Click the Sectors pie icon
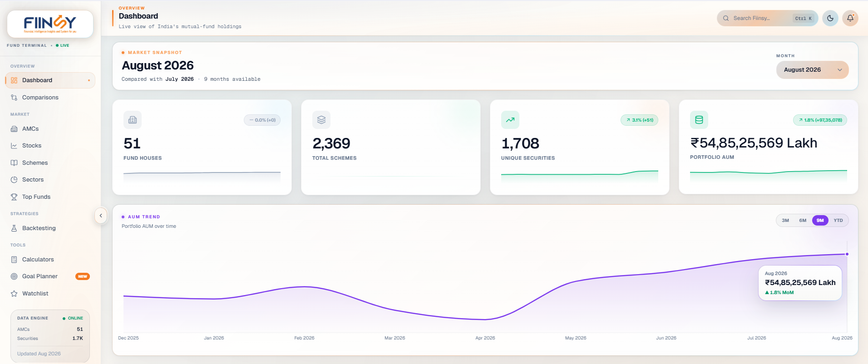Image resolution: width=868 pixels, height=364 pixels. [14, 180]
